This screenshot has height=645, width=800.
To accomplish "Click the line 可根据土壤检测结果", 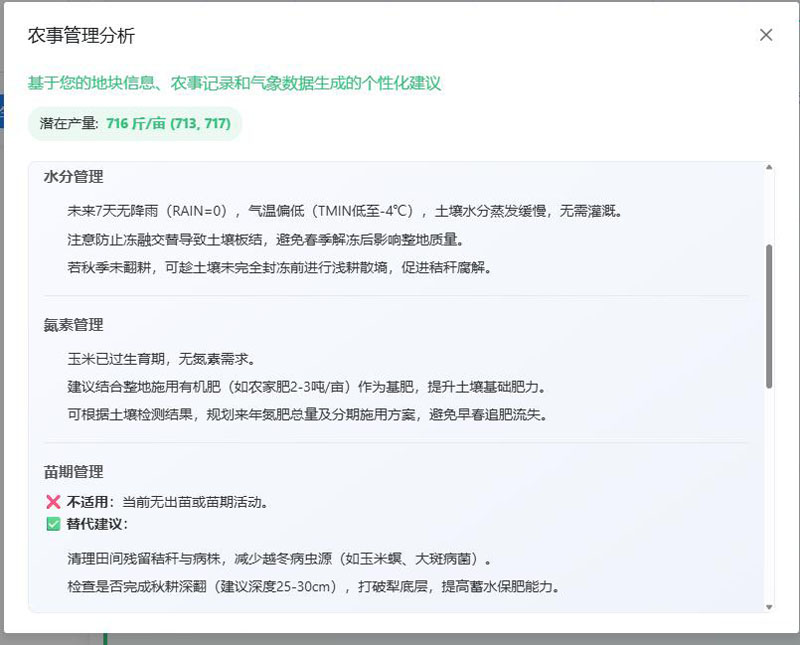I will pyautogui.click(x=308, y=414).
